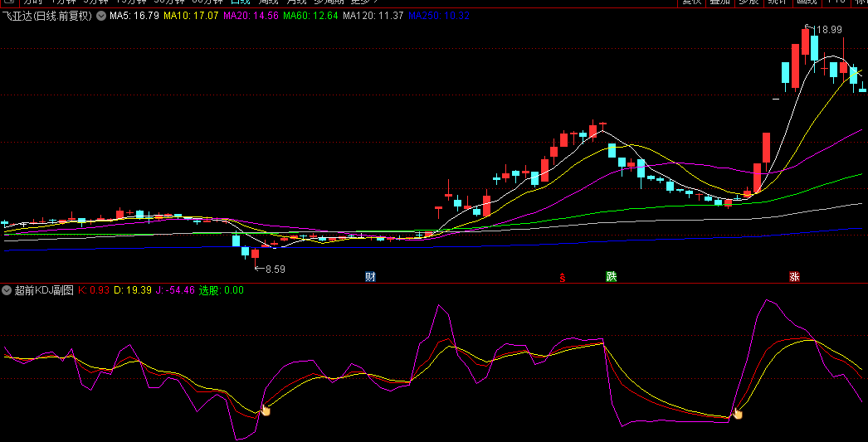Click the 18.99 high price label
868x442 pixels.
click(x=827, y=30)
